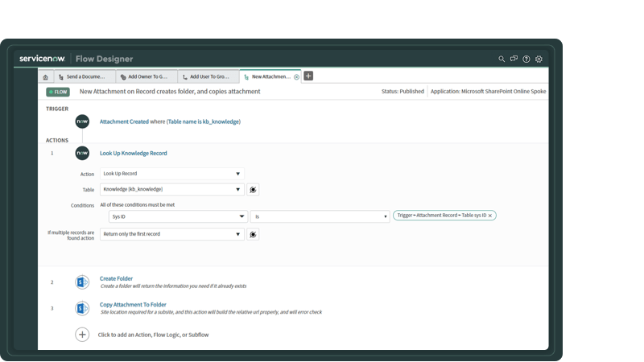Switch to Send a Docume... tab
The image size is (644, 362).
coord(85,76)
